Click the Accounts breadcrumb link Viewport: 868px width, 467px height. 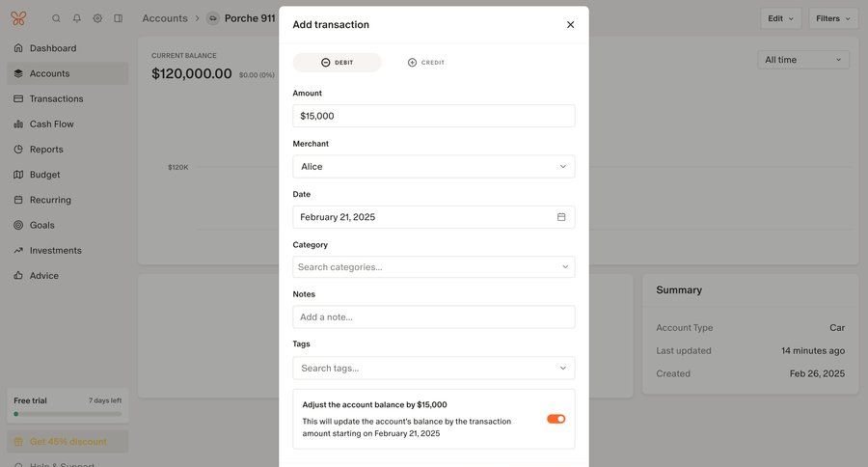[165, 18]
